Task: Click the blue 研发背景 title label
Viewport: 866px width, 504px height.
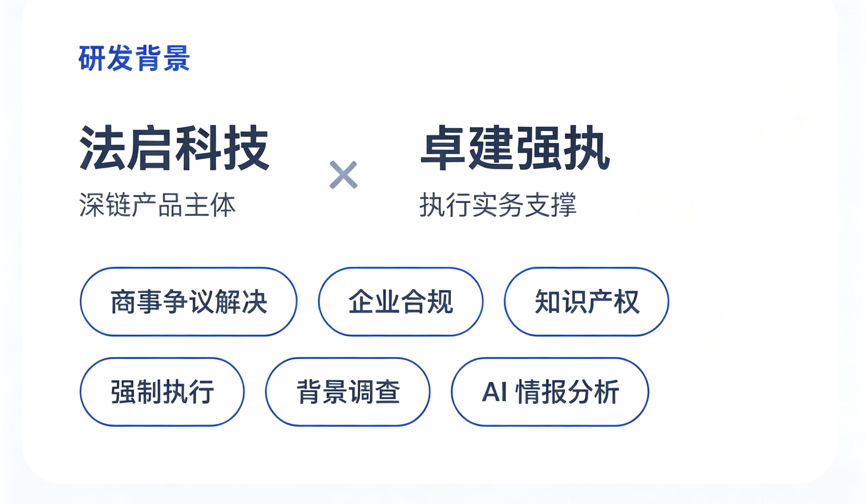Action: click(x=134, y=59)
